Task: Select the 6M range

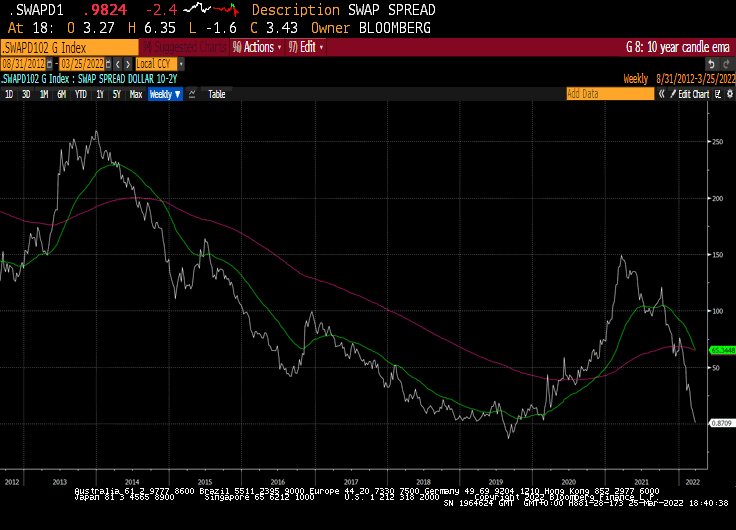Action: [x=61, y=94]
